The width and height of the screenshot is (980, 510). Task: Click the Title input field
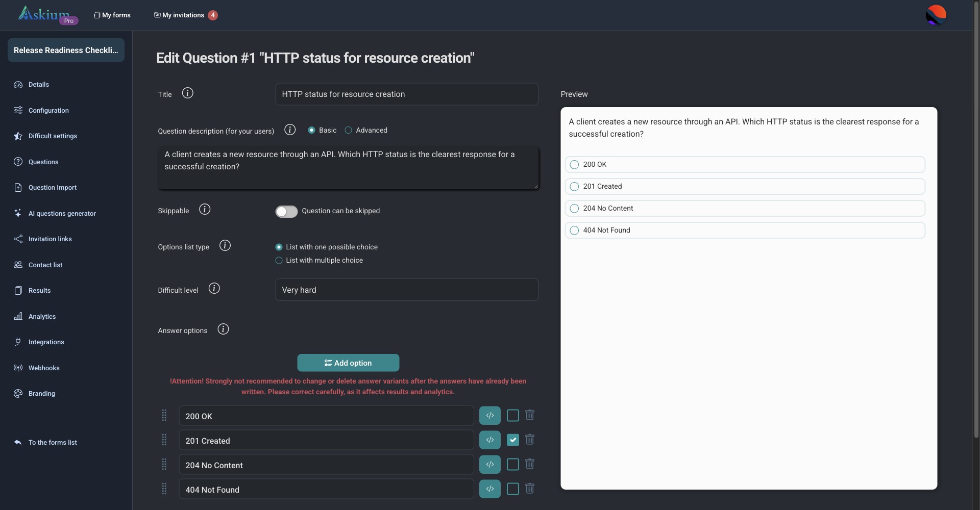[x=407, y=94]
